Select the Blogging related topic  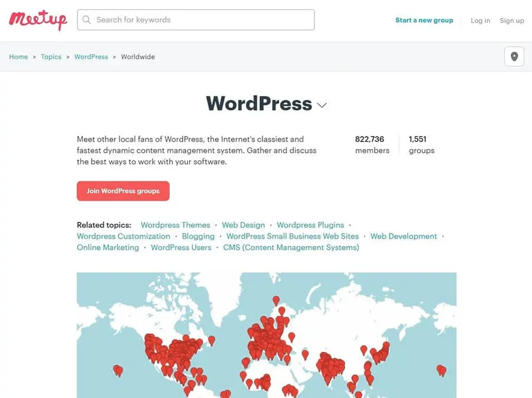[x=198, y=236]
